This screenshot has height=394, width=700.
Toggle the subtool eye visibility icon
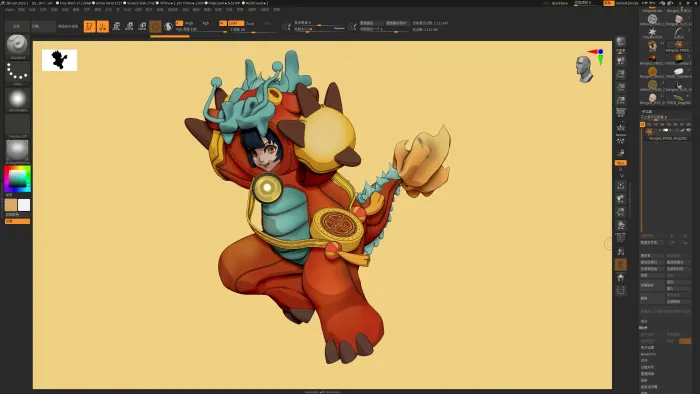[688, 130]
